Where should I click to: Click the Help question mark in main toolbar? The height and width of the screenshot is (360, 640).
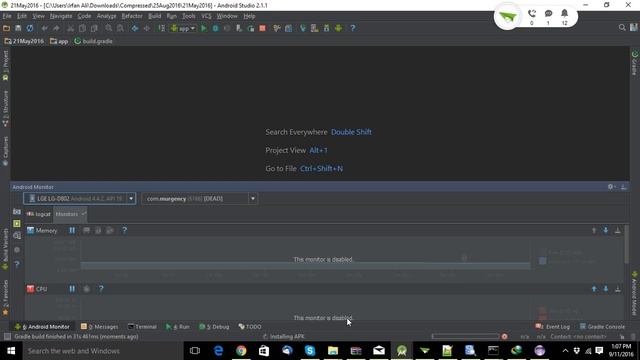(353, 28)
